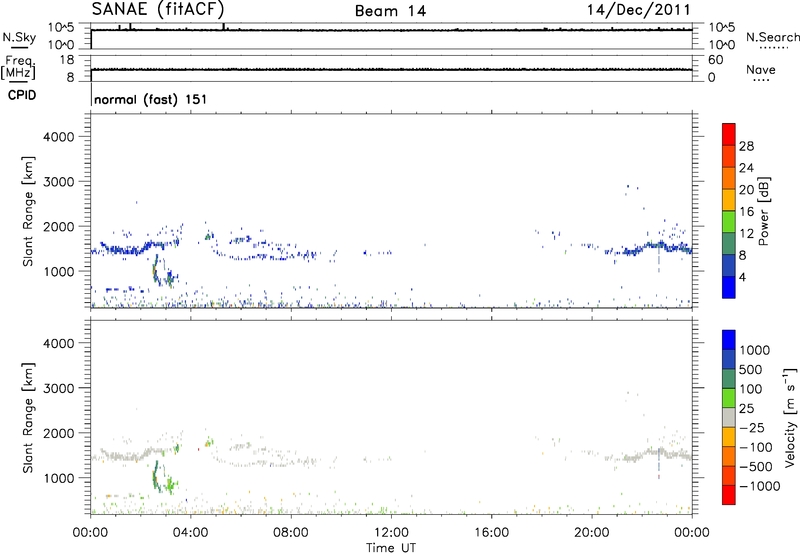This screenshot has width=800, height=554.
Task: Click the N.Sky legend label
Action: (19, 37)
